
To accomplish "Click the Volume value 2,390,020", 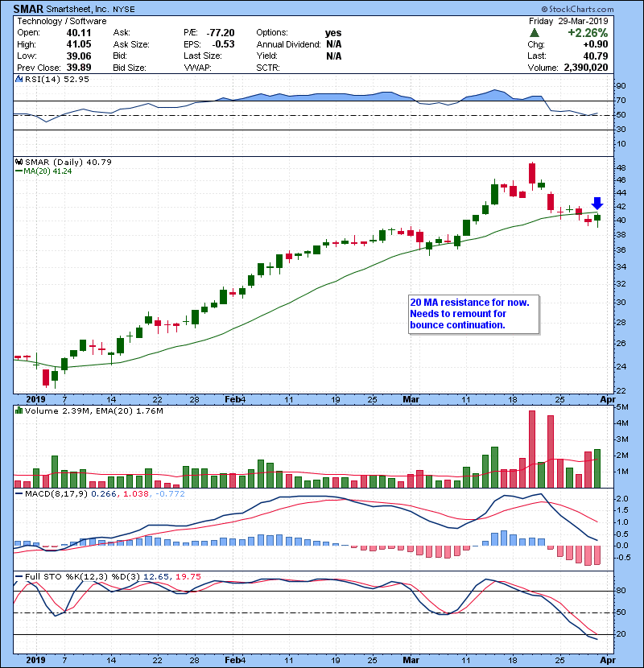I will click(x=586, y=68).
